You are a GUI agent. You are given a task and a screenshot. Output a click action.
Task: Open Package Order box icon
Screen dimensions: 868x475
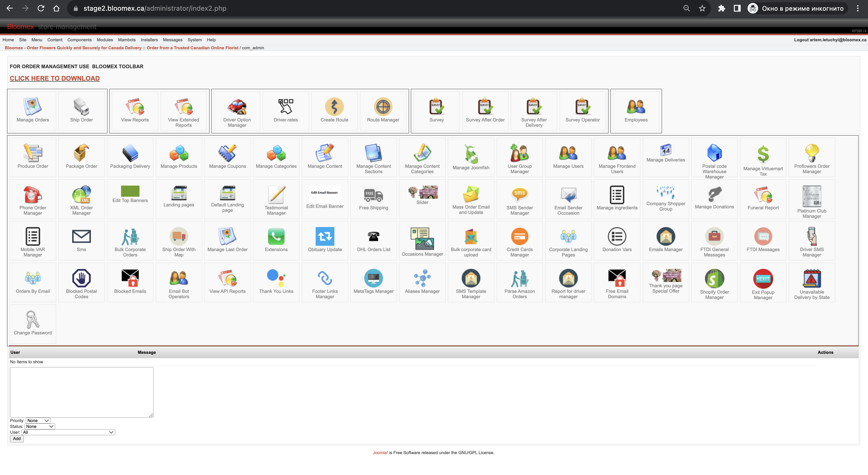click(81, 153)
